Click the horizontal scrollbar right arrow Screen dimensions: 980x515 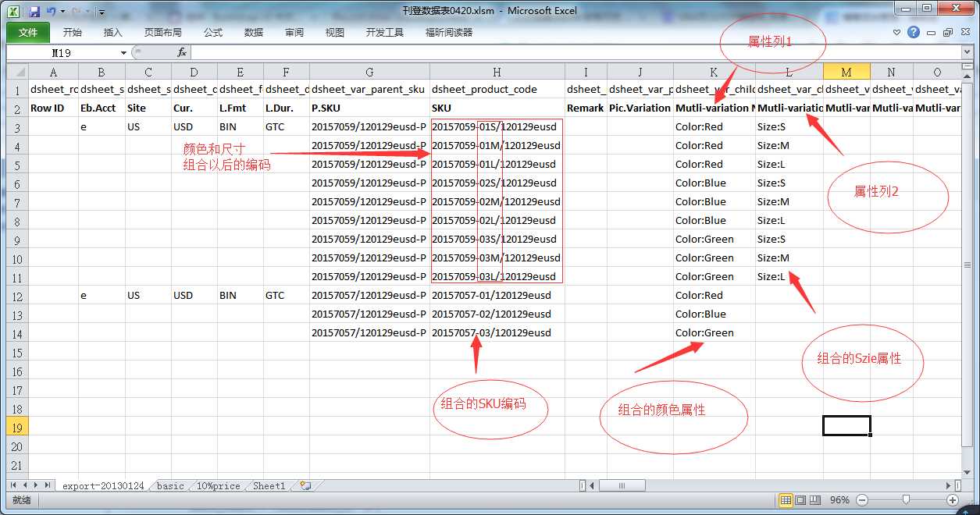(x=950, y=485)
